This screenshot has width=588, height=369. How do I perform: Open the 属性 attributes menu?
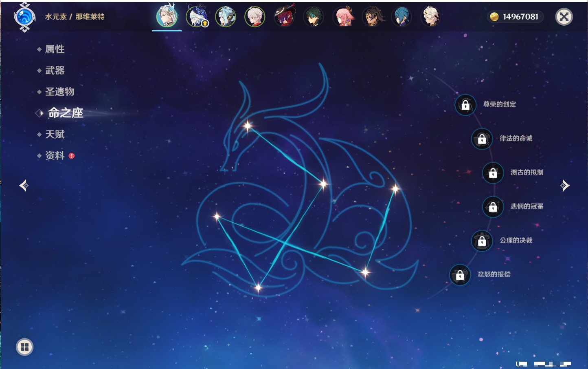pos(55,49)
